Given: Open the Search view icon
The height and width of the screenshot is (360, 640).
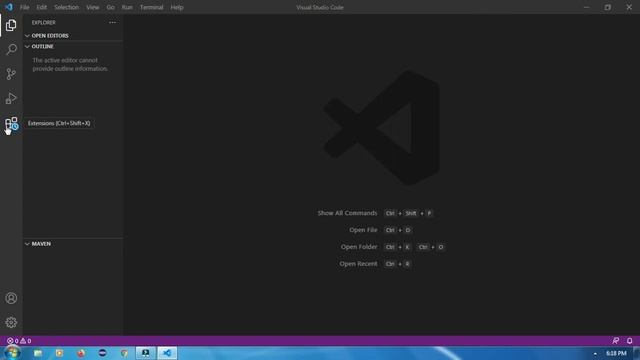Looking at the screenshot, I should (x=11, y=49).
